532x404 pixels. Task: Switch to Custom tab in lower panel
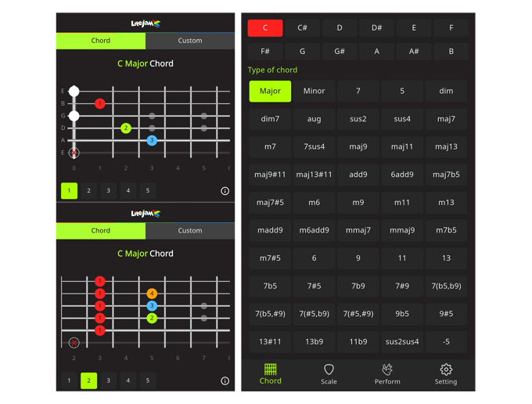pyautogui.click(x=190, y=231)
